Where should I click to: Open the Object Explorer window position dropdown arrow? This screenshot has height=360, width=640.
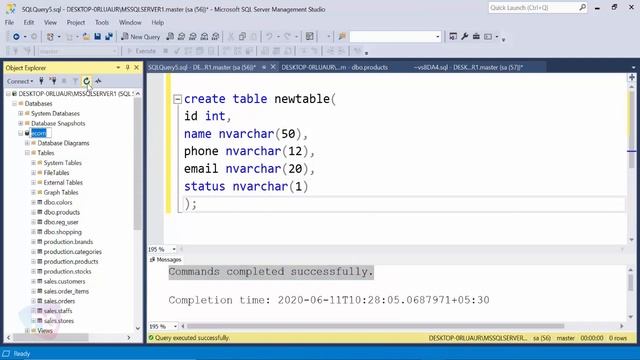click(118, 67)
